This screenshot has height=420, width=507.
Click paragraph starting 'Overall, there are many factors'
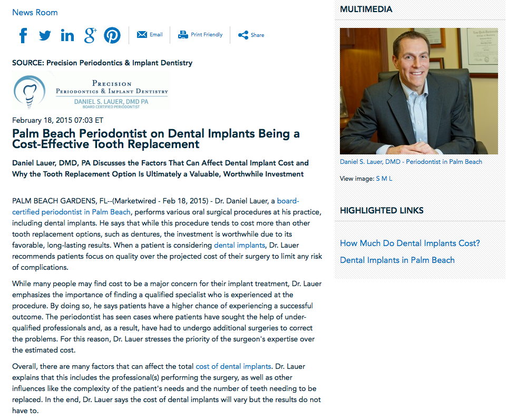pyautogui.click(x=167, y=388)
